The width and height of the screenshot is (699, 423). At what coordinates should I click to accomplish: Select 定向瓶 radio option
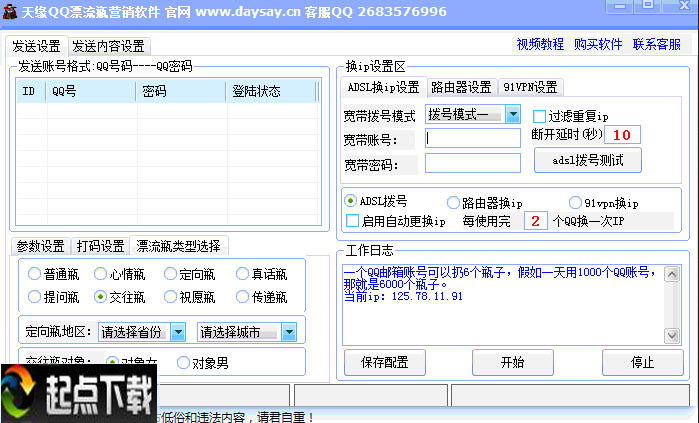(170, 274)
